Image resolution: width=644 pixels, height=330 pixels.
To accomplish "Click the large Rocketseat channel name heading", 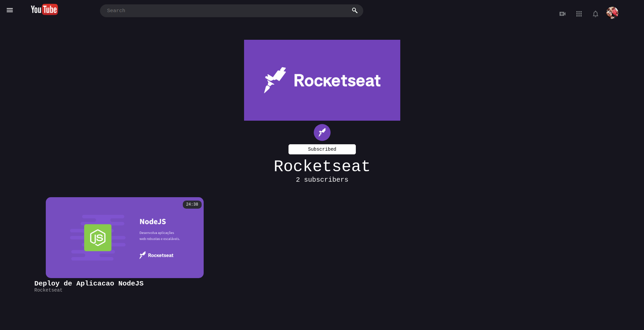I will point(322,167).
